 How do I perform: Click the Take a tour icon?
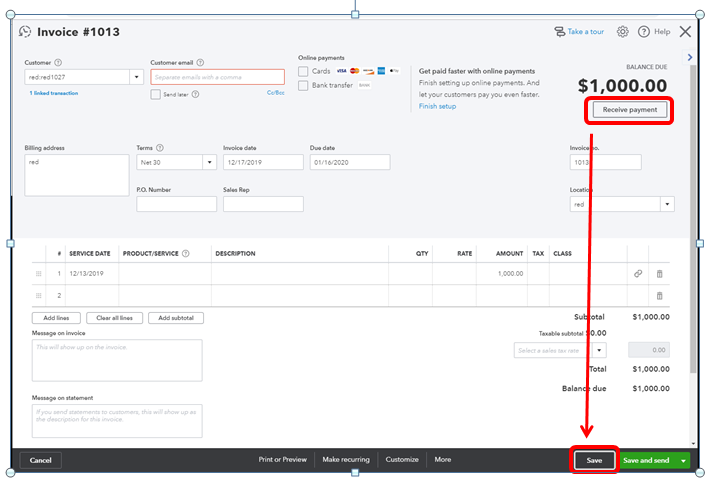[x=559, y=32]
